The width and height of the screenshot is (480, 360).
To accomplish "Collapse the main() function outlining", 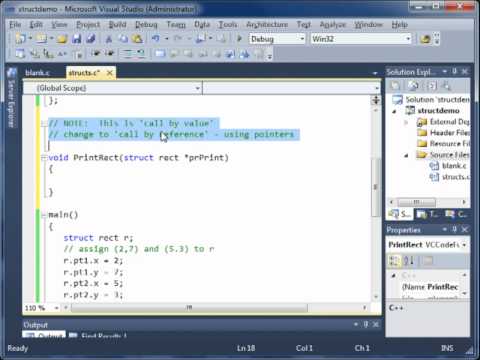I will click(44, 215).
